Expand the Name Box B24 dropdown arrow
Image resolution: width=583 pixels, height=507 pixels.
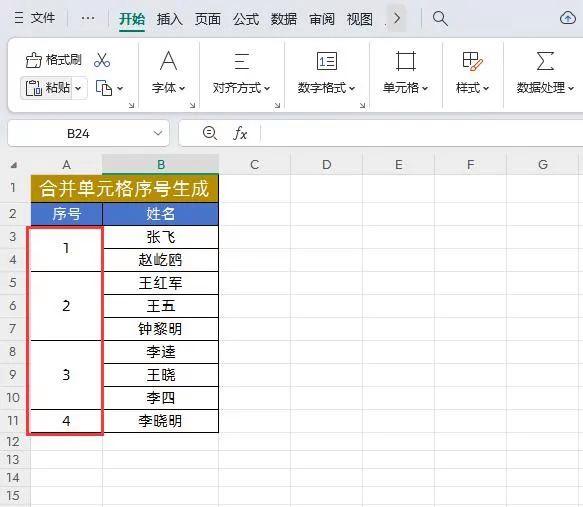(158, 133)
